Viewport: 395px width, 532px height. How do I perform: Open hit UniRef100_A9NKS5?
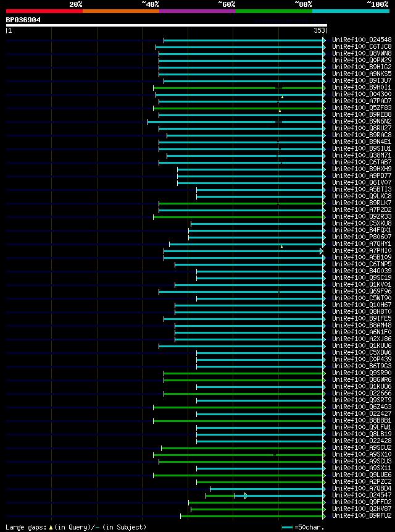[362, 74]
